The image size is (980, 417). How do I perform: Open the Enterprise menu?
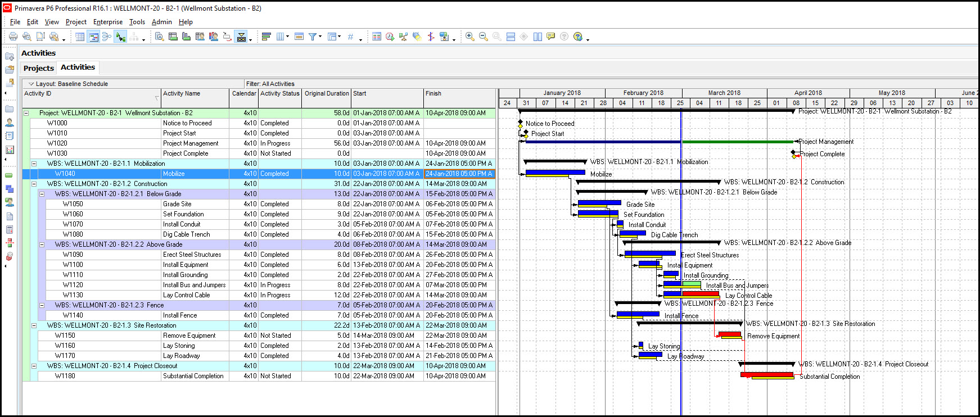pyautogui.click(x=108, y=22)
